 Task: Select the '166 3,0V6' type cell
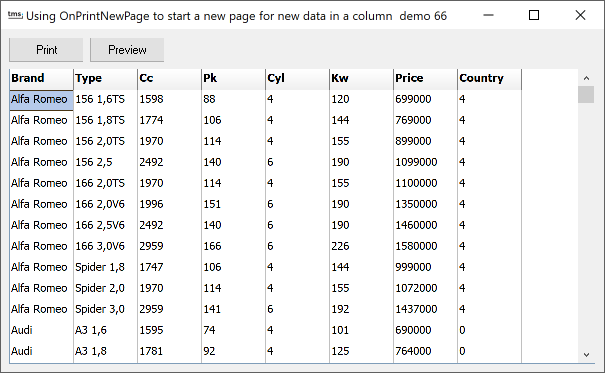point(105,246)
